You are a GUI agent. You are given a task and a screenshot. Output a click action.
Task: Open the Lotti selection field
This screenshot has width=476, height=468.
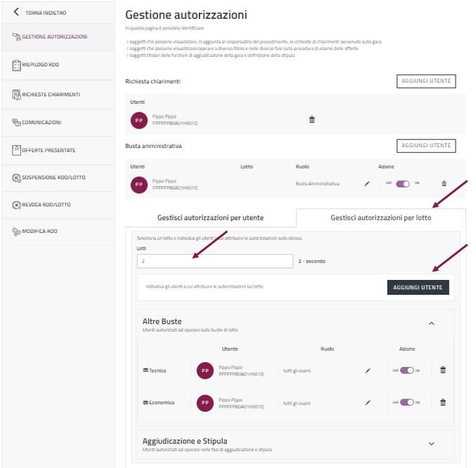215,261
